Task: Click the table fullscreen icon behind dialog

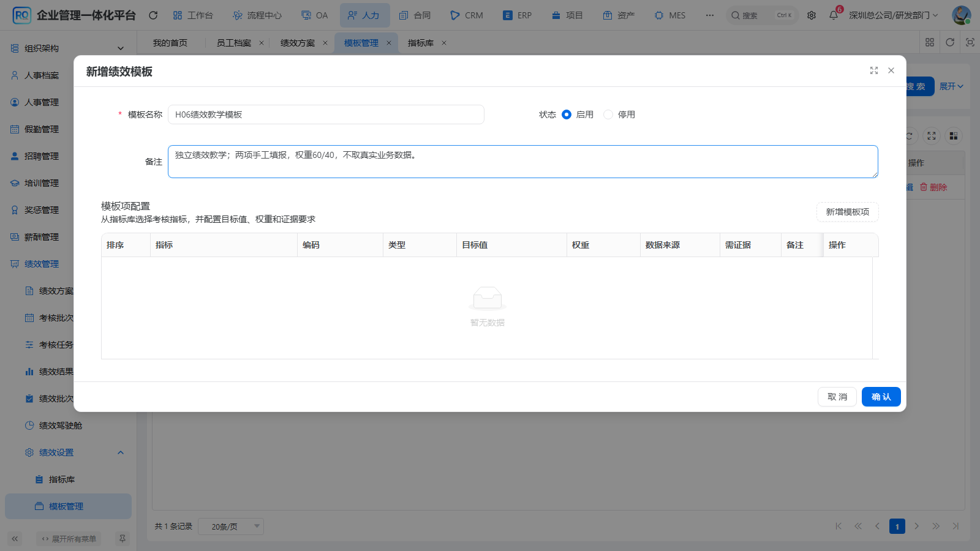Action: 932,136
